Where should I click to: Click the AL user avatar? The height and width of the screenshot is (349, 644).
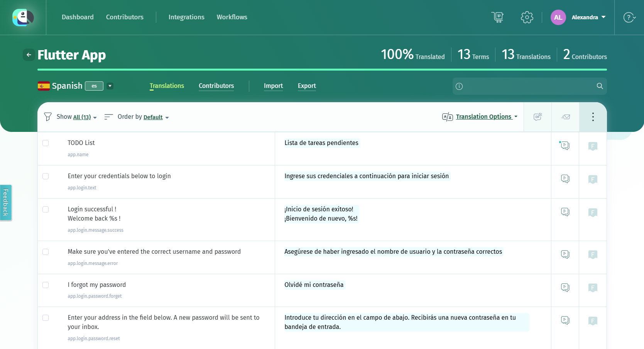[558, 17]
